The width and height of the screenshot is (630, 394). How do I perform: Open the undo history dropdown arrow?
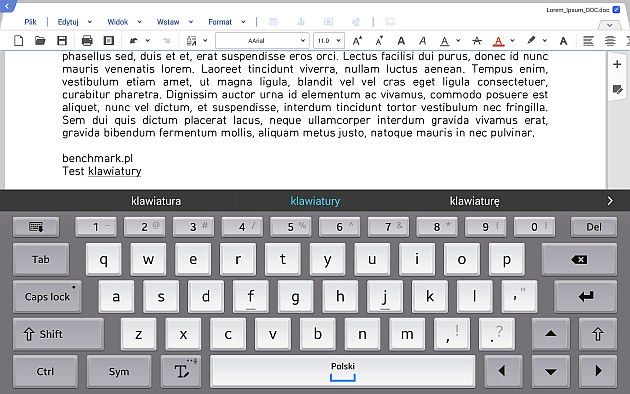click(147, 41)
